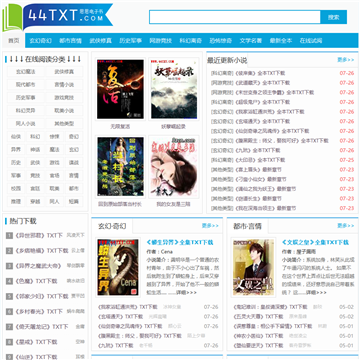Select 最新全本 in the navigation bar
Image resolution: width=360 pixels, height=360 pixels.
281,41
